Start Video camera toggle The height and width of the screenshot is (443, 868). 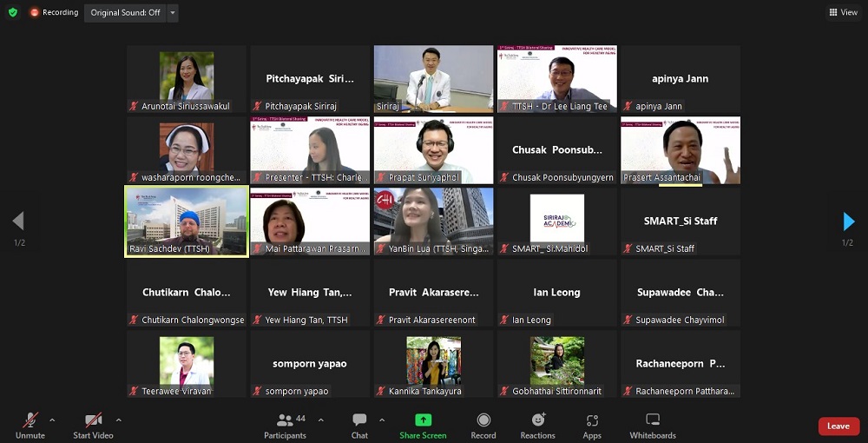pyautogui.click(x=93, y=425)
